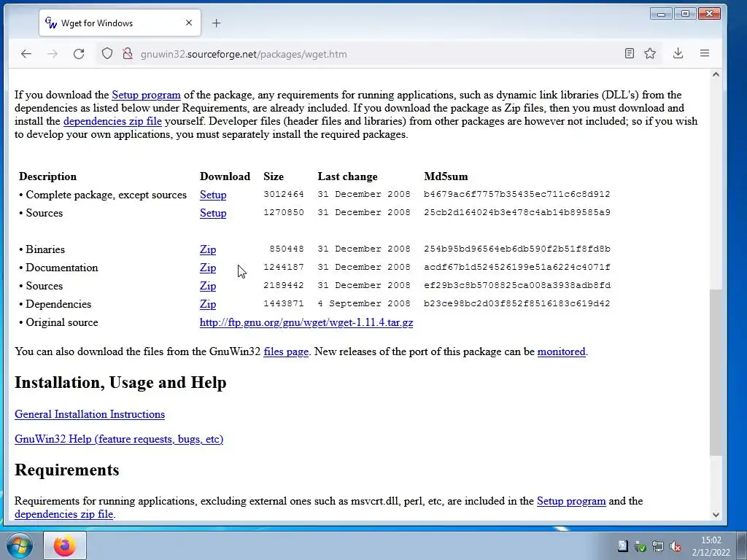
Task: Toggle reader view icon
Action: [x=630, y=53]
